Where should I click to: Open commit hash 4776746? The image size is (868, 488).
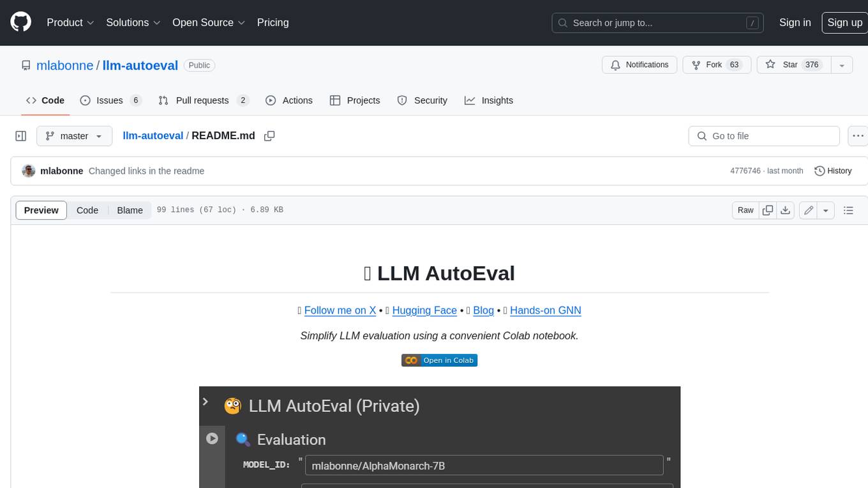pyautogui.click(x=745, y=171)
